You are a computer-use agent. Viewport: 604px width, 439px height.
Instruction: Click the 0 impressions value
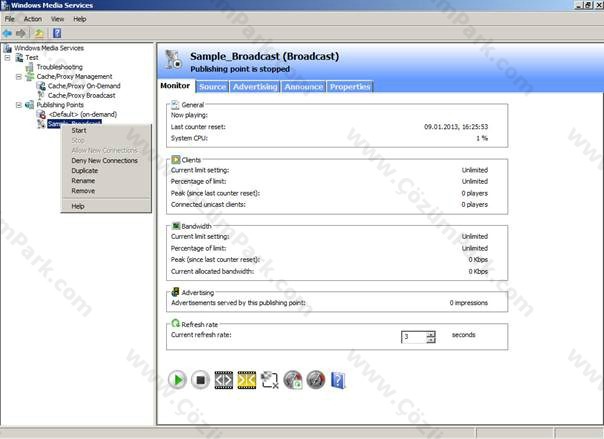pyautogui.click(x=469, y=303)
